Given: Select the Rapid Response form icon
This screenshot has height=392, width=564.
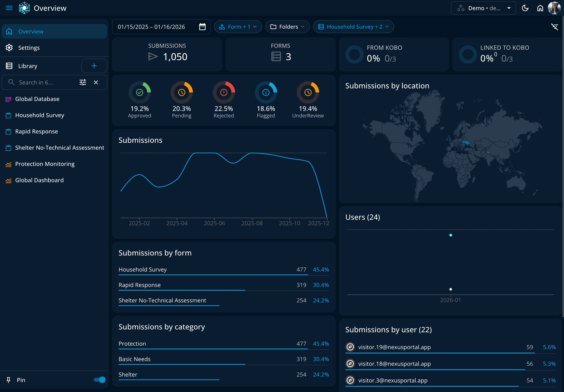Looking at the screenshot, I should 9,131.
